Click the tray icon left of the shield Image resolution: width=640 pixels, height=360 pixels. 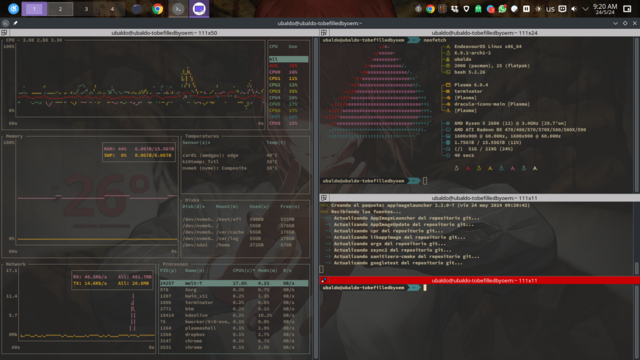coord(454,9)
